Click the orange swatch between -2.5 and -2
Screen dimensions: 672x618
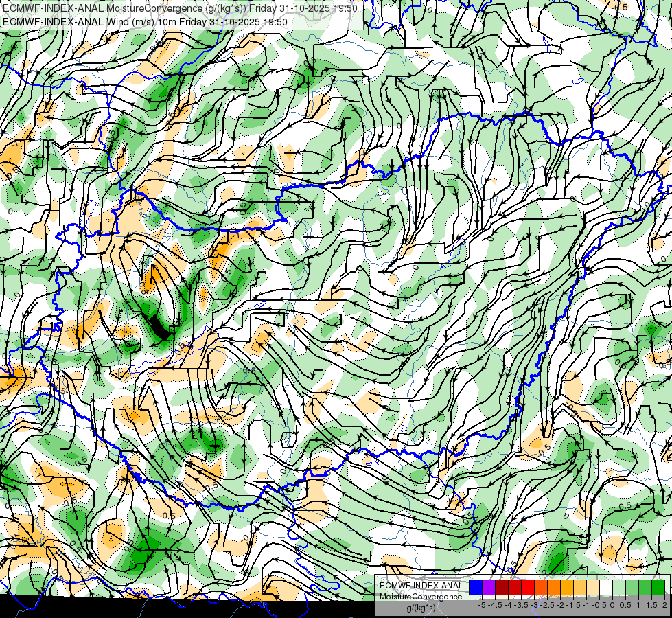[554, 588]
